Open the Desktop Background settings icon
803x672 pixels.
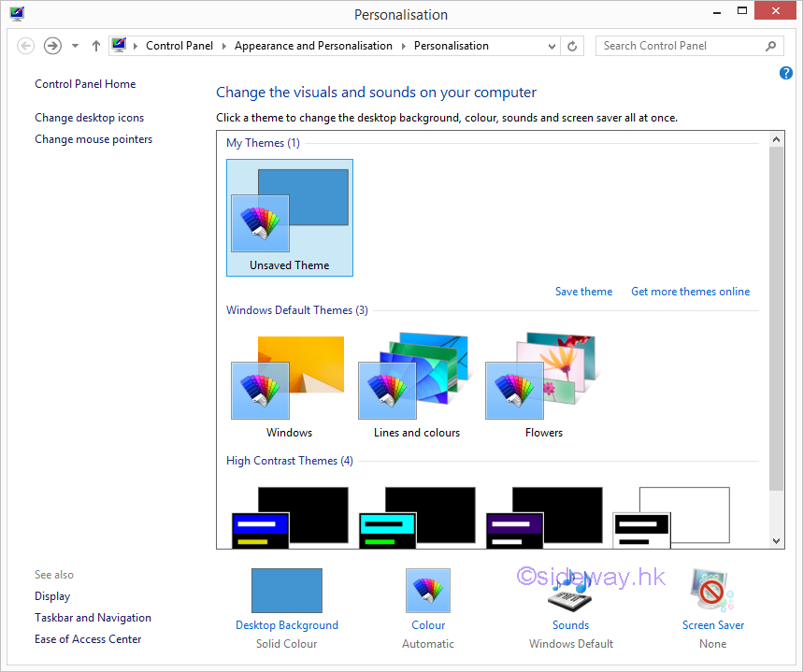point(286,591)
